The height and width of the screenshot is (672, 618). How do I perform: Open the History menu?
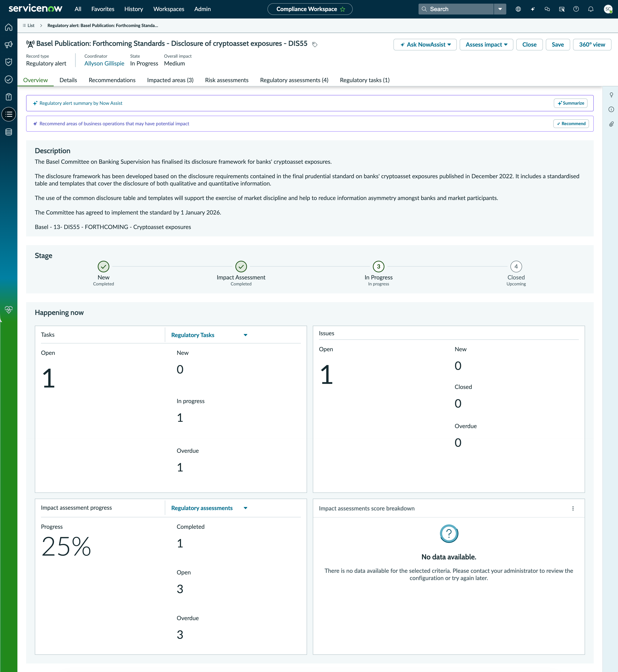(133, 9)
